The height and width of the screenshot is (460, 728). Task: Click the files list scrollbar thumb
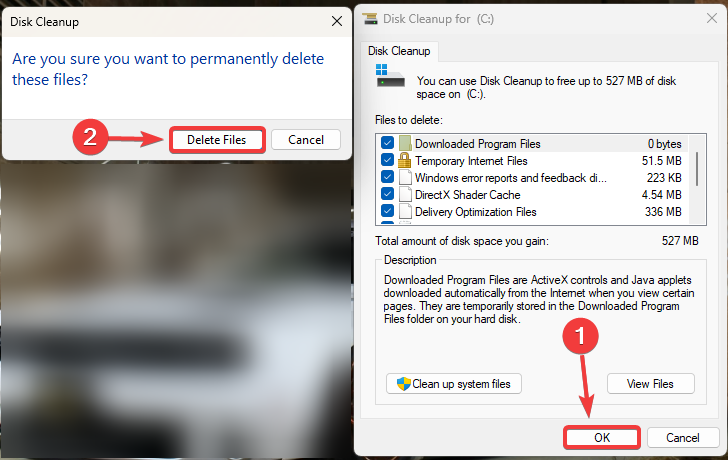coord(696,168)
